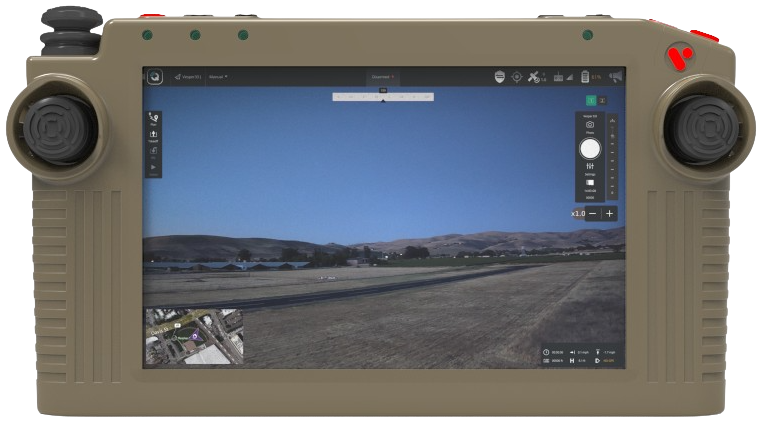Image resolution: width=760 pixels, height=427 pixels.
Task: Click the megaphone notifications icon
Action: coord(615,76)
